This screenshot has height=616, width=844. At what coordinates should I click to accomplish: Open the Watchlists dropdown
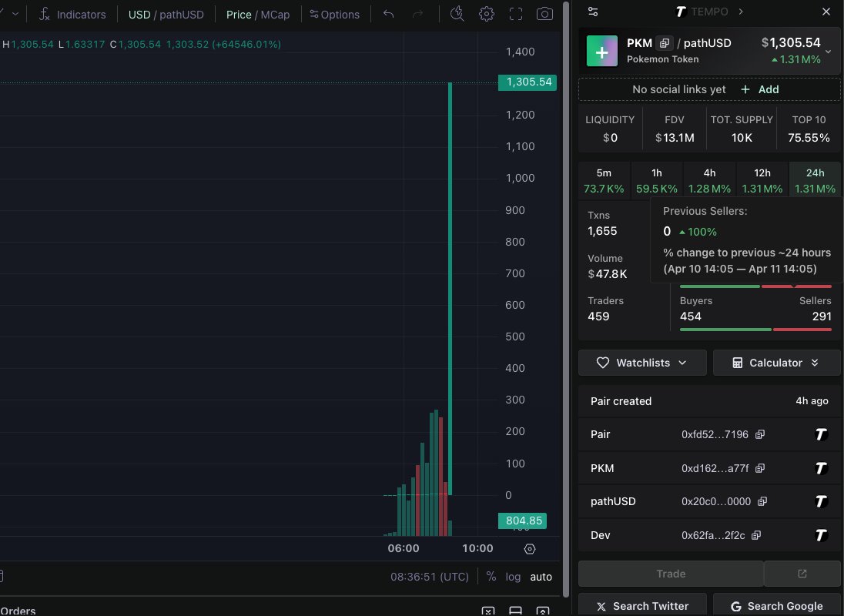click(x=642, y=363)
